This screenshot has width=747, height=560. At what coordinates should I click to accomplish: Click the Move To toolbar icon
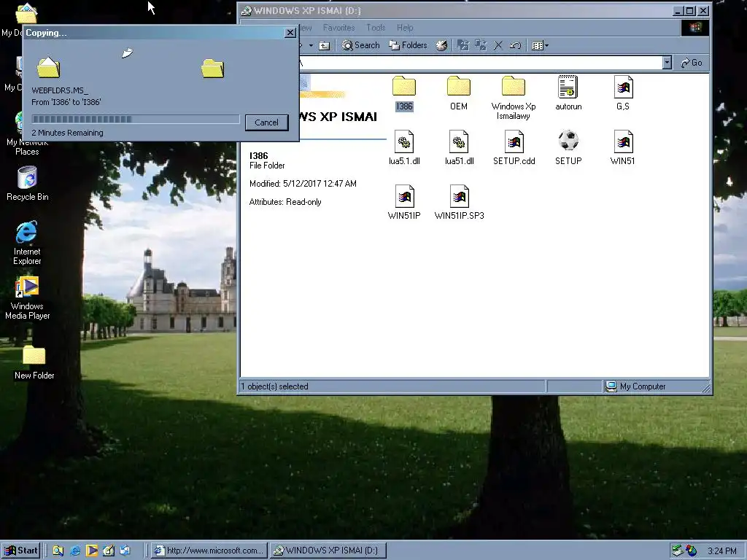462,46
